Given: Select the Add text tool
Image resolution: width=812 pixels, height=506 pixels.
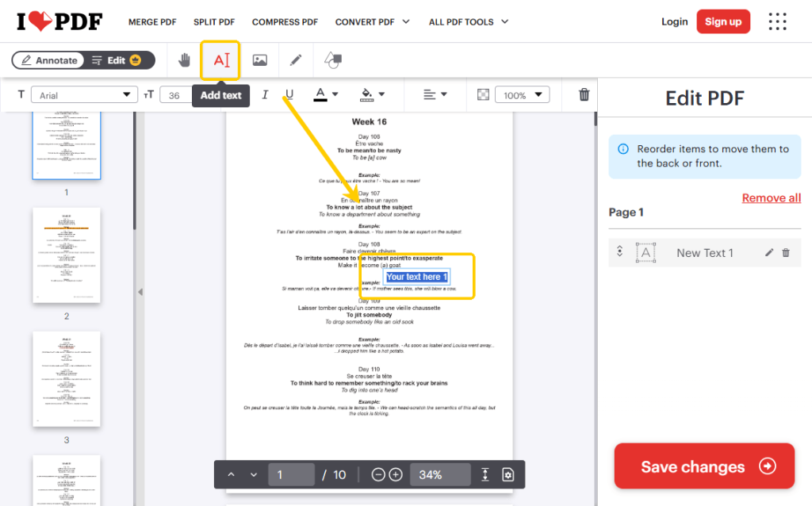Looking at the screenshot, I should coord(221,60).
